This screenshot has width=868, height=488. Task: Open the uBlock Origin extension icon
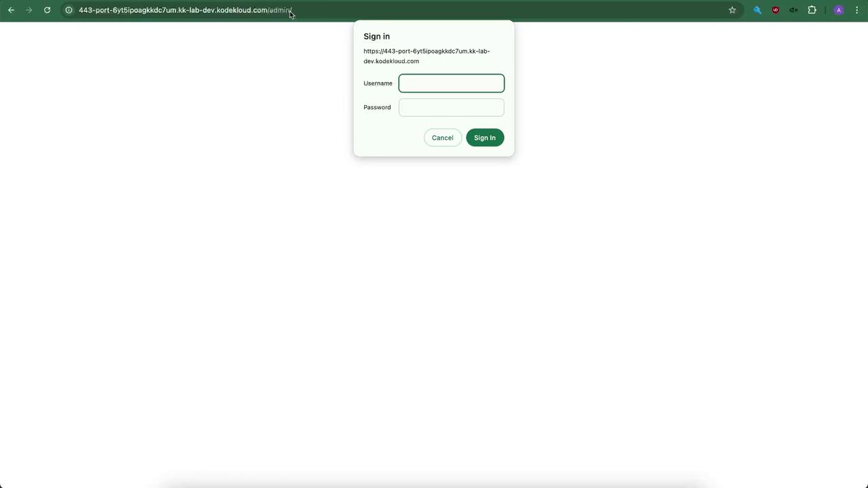[776, 10]
